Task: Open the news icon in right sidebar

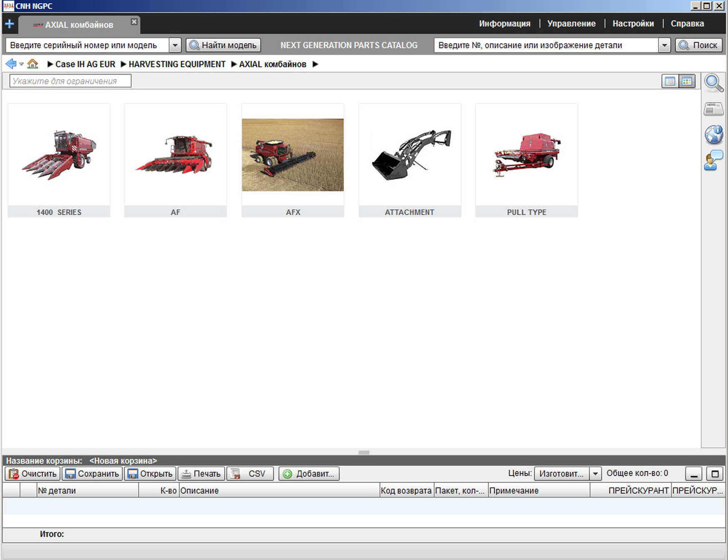Action: pos(713,109)
